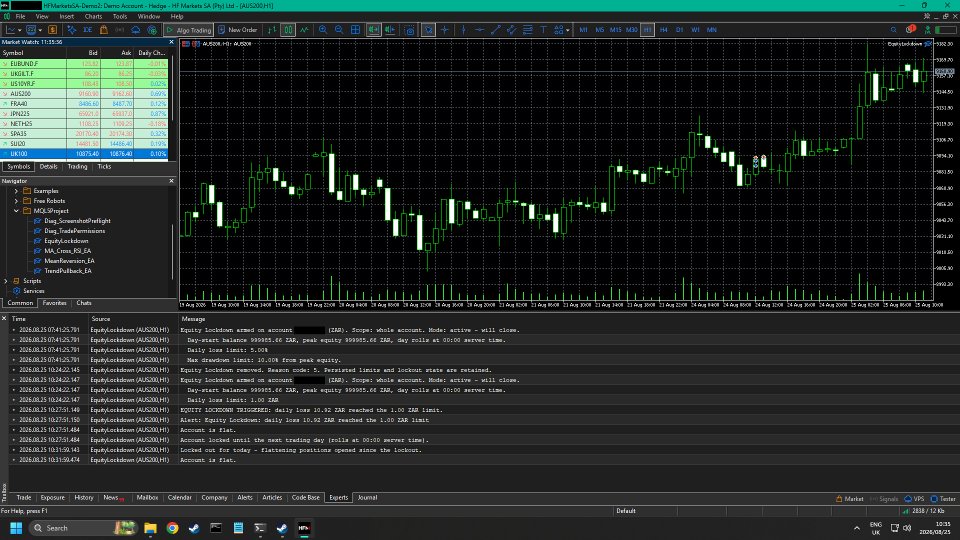Select the crosshair tool
This screenshot has width=960, height=540.
coord(444,29)
